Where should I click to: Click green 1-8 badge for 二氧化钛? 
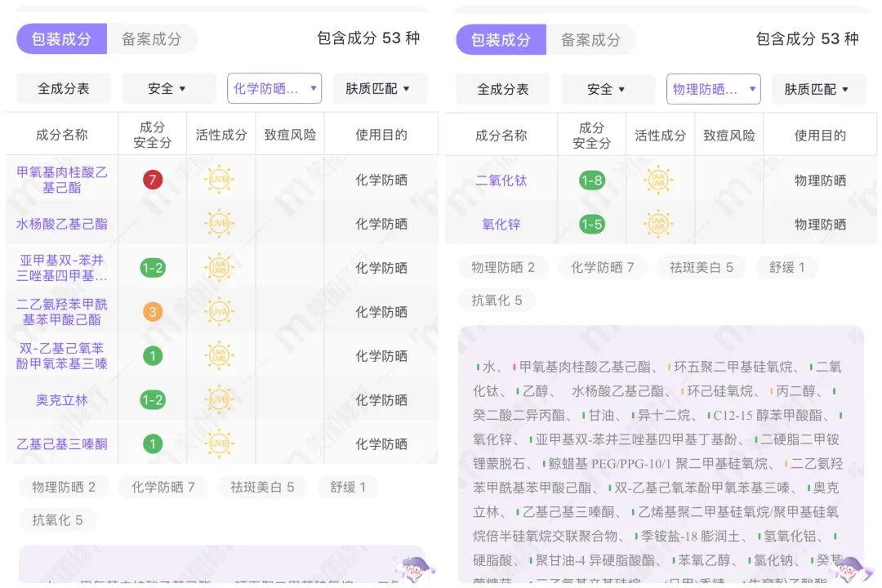point(592,180)
